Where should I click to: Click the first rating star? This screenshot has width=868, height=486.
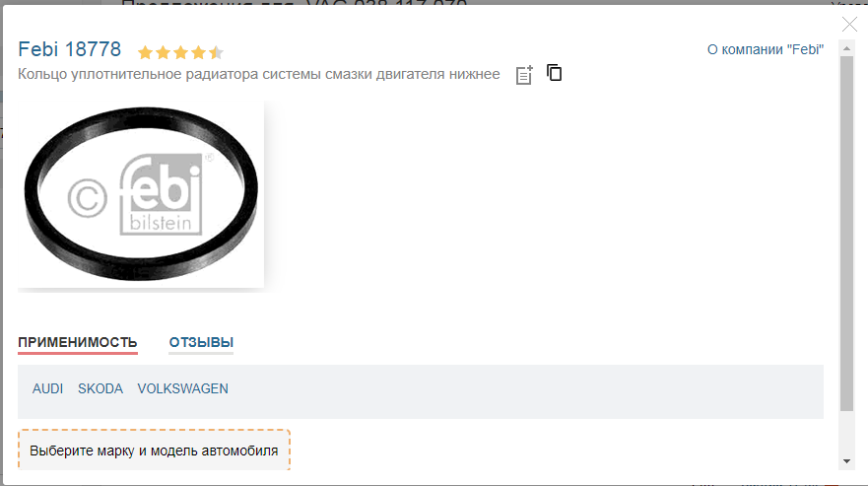click(x=145, y=52)
